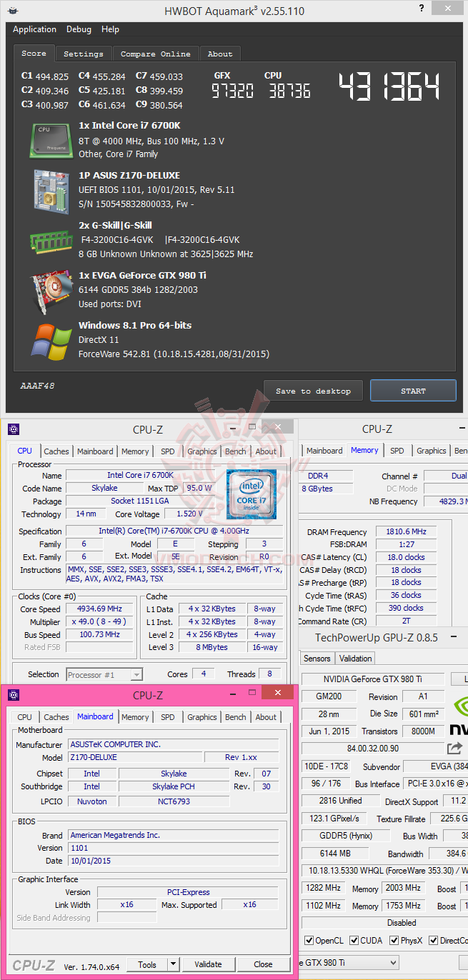
Task: Toggle the PhysX checkbox in GPU-Z
Action: 394,941
